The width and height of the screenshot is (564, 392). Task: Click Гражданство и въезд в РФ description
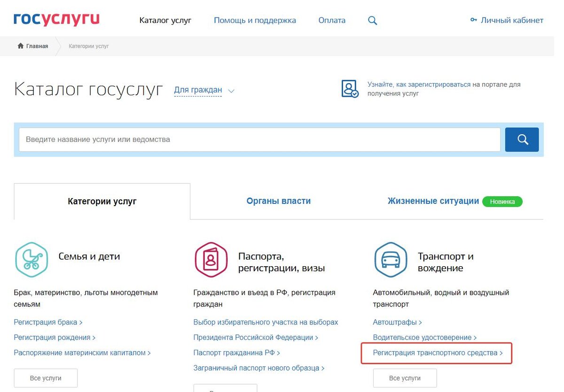click(x=264, y=299)
